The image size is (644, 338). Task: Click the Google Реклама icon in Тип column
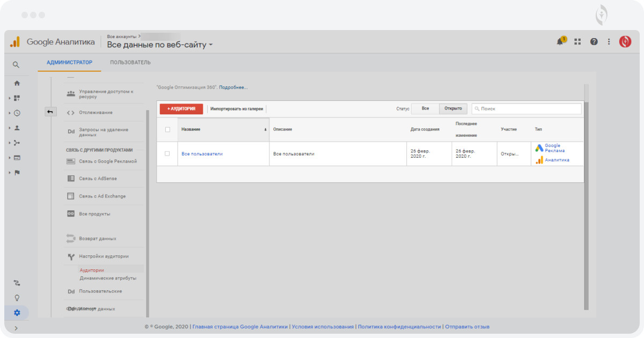[539, 148]
